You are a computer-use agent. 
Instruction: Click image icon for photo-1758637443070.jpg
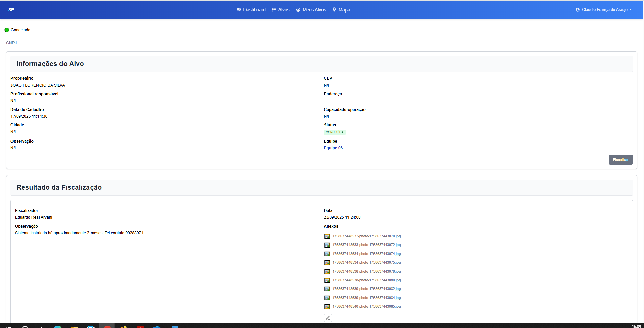[x=327, y=236]
